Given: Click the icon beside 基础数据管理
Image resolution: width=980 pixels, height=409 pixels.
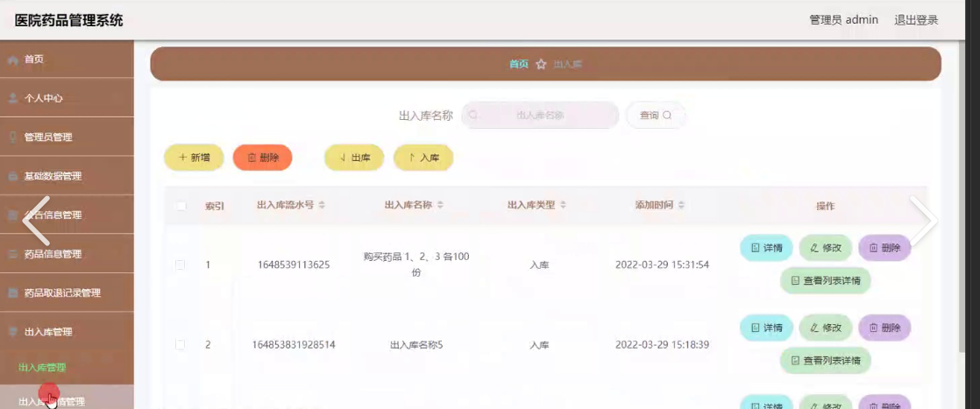Looking at the screenshot, I should click(x=13, y=177).
